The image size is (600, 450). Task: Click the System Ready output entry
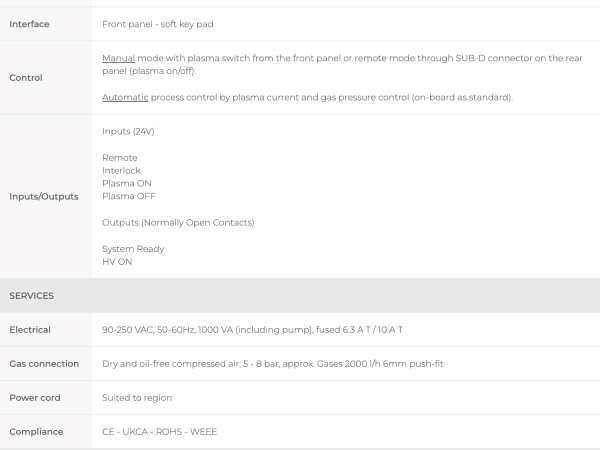coord(133,249)
